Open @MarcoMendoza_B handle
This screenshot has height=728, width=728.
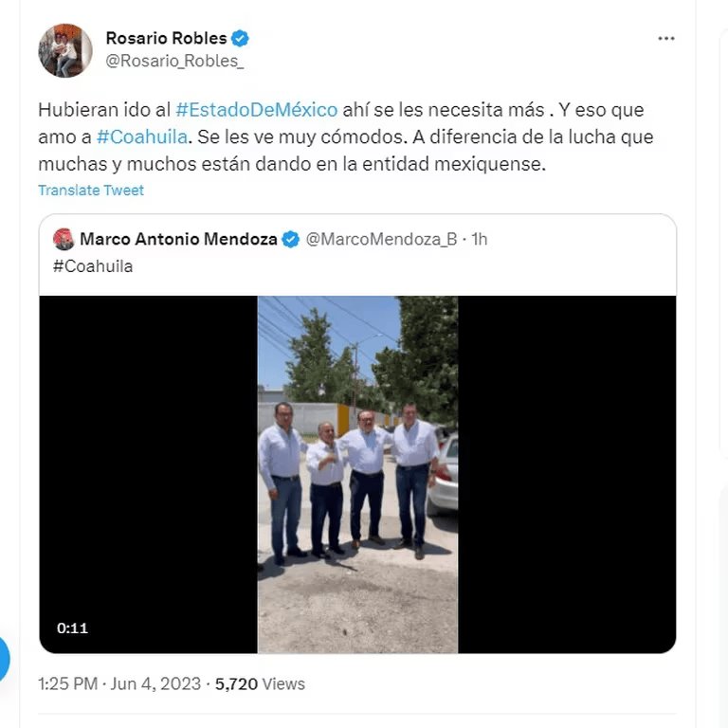pos(381,239)
